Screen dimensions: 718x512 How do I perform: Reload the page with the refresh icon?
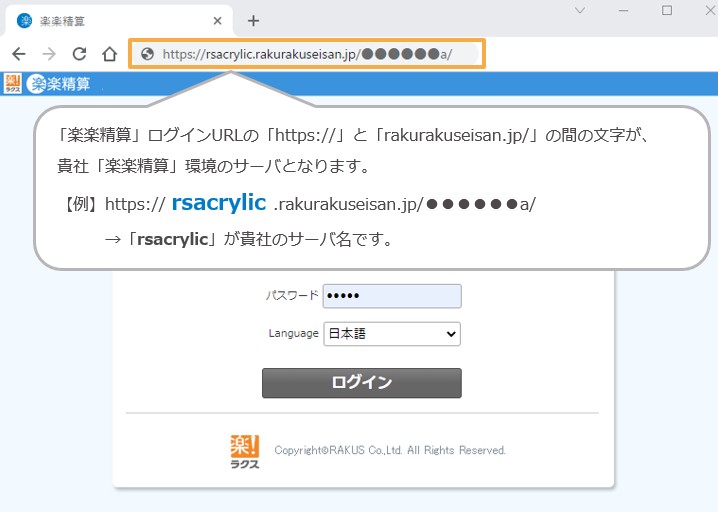(x=79, y=54)
